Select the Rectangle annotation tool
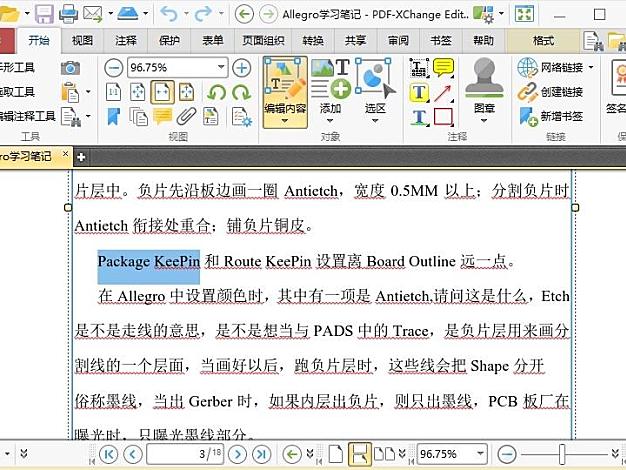626x470 pixels. point(443,117)
